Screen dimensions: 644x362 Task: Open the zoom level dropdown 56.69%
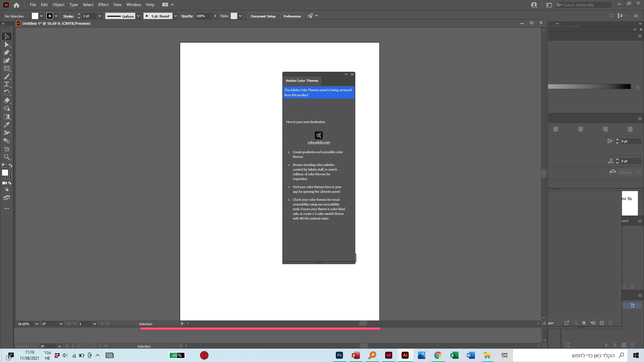point(37,324)
